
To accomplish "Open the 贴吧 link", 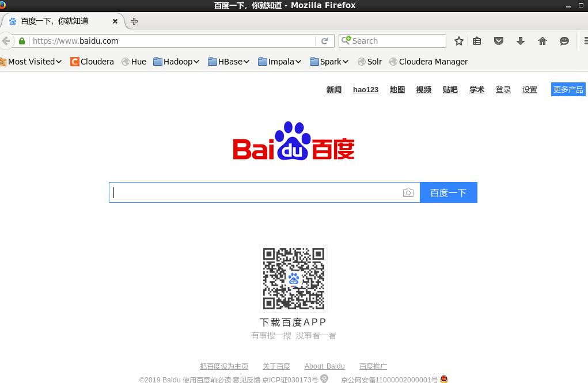I will click(450, 90).
